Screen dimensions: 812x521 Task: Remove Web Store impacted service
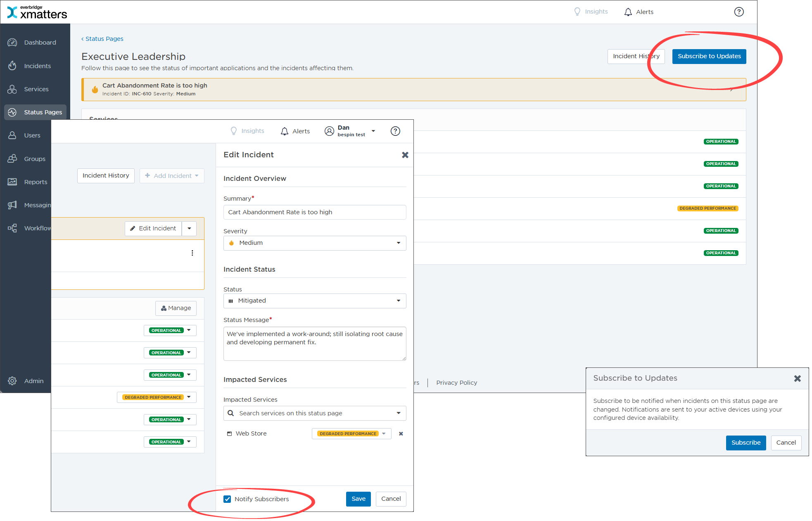pos(401,433)
